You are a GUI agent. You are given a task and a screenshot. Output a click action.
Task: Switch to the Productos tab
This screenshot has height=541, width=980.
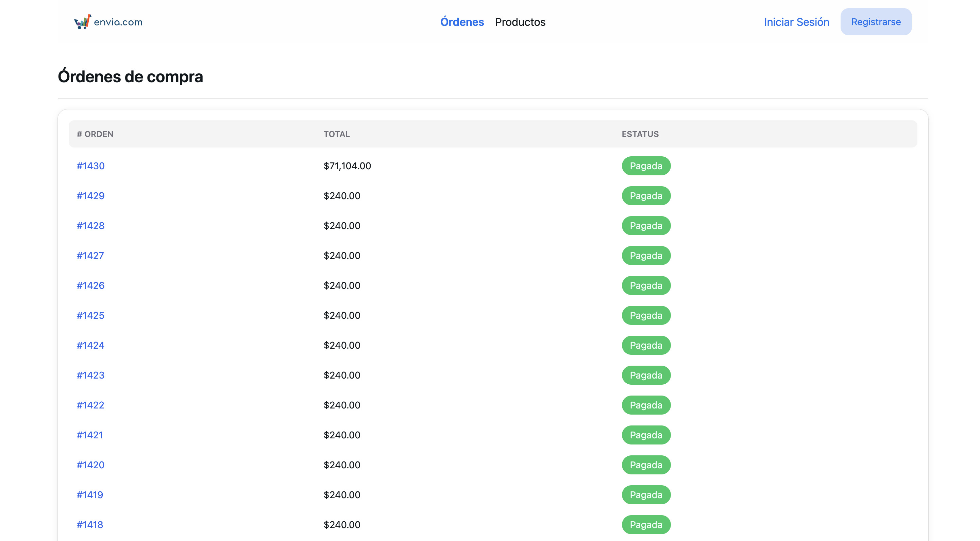click(520, 22)
